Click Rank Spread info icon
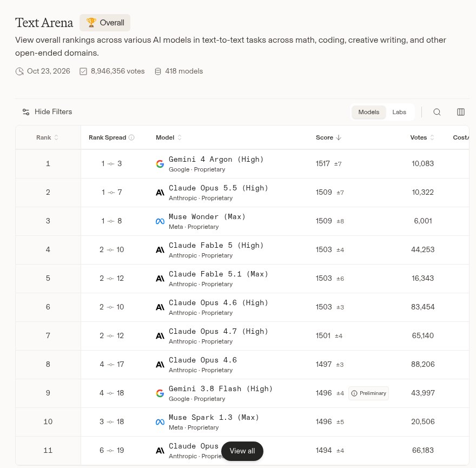476x468 pixels. pos(131,137)
